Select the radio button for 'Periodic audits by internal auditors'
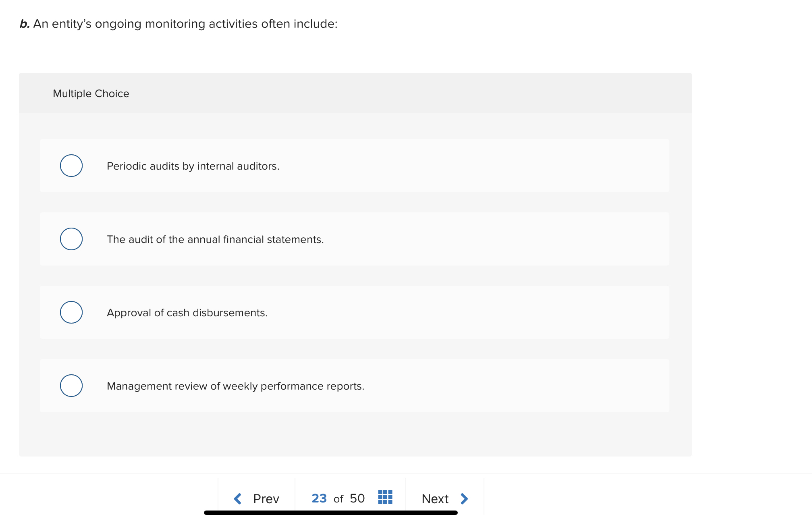The image size is (812, 521). point(71,166)
